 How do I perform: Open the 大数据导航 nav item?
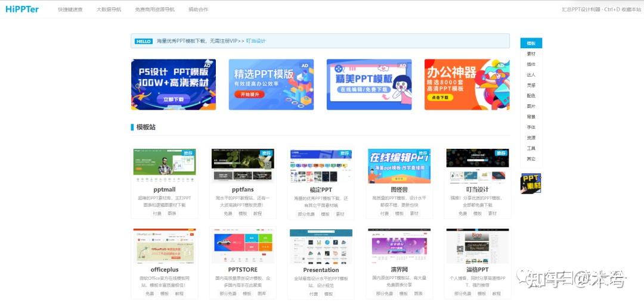tap(109, 10)
